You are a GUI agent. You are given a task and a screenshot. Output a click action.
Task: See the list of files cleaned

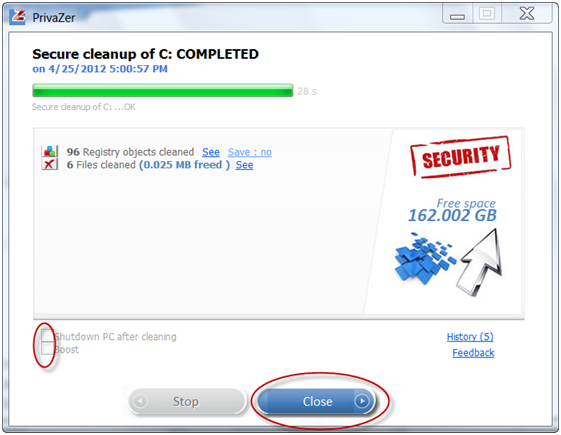pos(244,165)
